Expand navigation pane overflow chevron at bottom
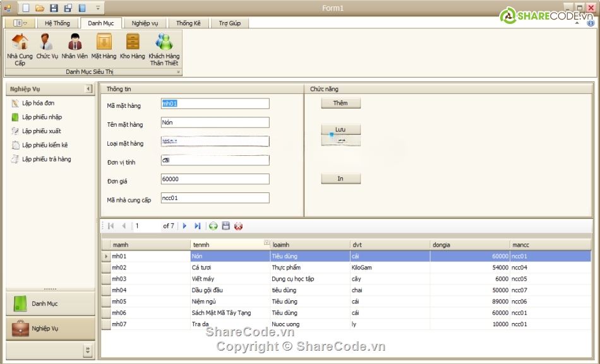 point(88,350)
